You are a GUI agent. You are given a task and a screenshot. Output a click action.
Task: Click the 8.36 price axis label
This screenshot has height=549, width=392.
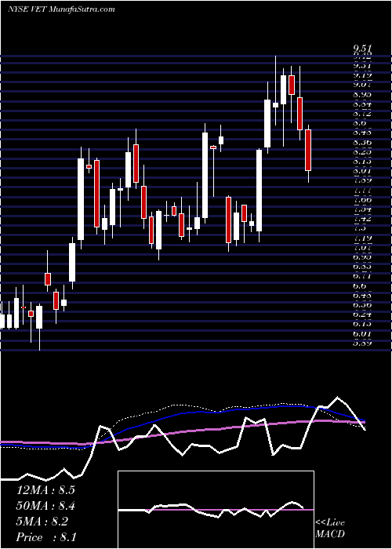(x=362, y=143)
